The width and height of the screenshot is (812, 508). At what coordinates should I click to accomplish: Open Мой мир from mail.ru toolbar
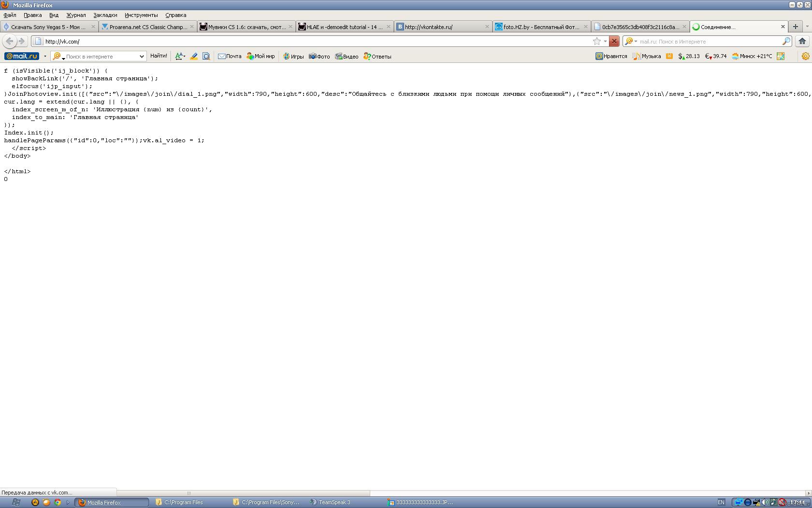pos(261,56)
